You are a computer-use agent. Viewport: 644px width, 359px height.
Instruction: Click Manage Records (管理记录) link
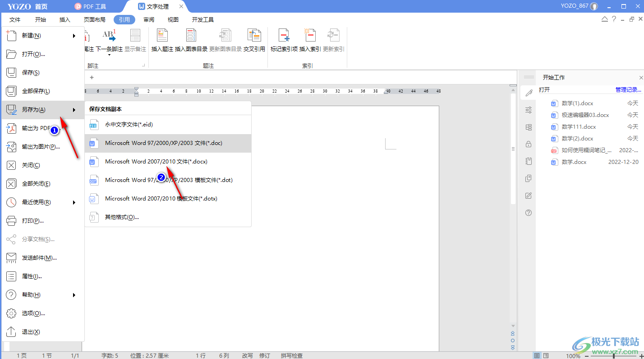pyautogui.click(x=628, y=90)
